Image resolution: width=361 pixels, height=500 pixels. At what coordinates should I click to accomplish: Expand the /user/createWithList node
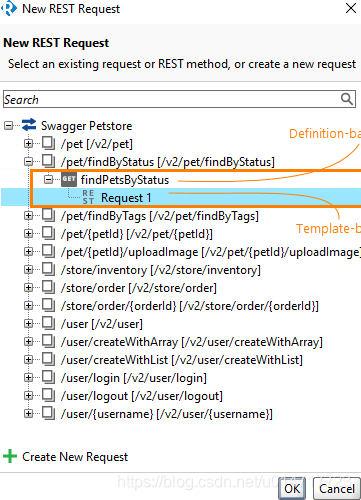[28, 360]
